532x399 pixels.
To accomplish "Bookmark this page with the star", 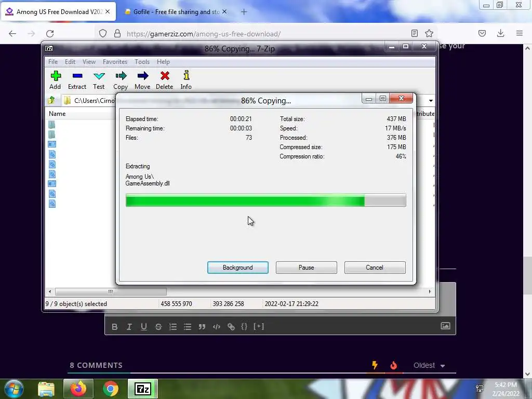I will click(429, 33).
